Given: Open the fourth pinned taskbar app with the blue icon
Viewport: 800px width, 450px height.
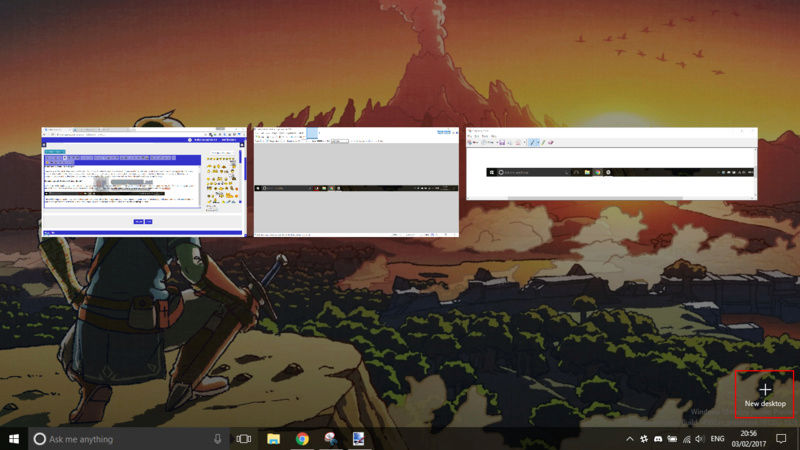Looking at the screenshot, I should [359, 439].
